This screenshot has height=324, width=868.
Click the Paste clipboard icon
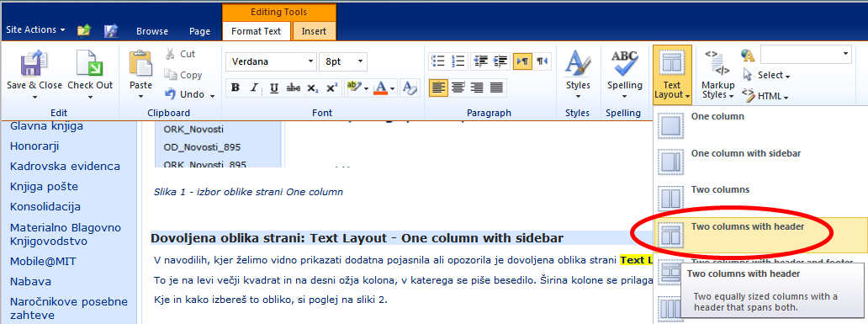[x=140, y=63]
